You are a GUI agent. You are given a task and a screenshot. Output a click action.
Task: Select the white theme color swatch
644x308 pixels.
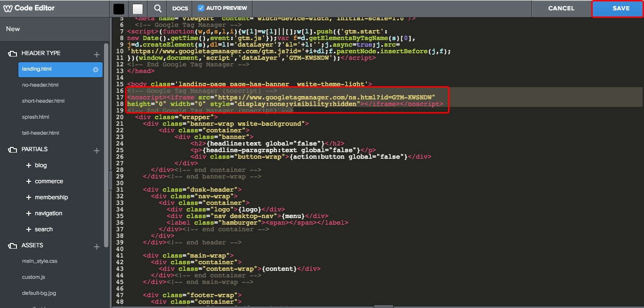(x=137, y=8)
